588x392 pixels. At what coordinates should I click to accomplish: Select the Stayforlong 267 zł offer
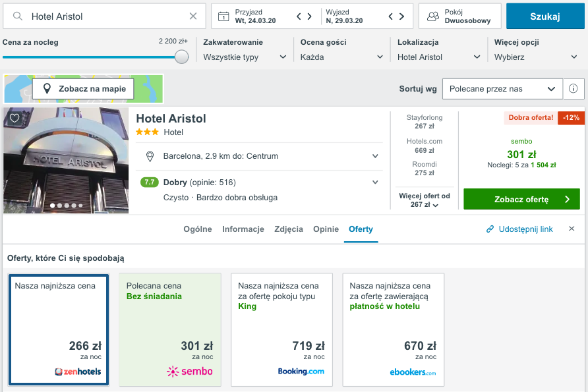425,122
